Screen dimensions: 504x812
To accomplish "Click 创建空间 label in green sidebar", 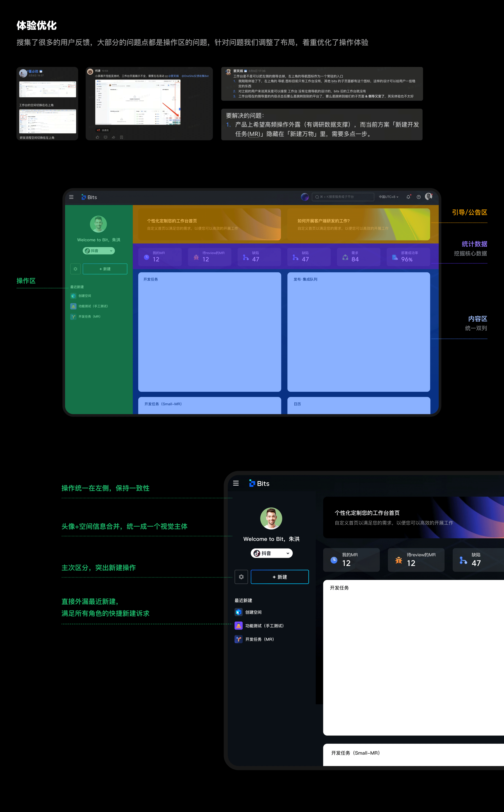I will coord(85,296).
